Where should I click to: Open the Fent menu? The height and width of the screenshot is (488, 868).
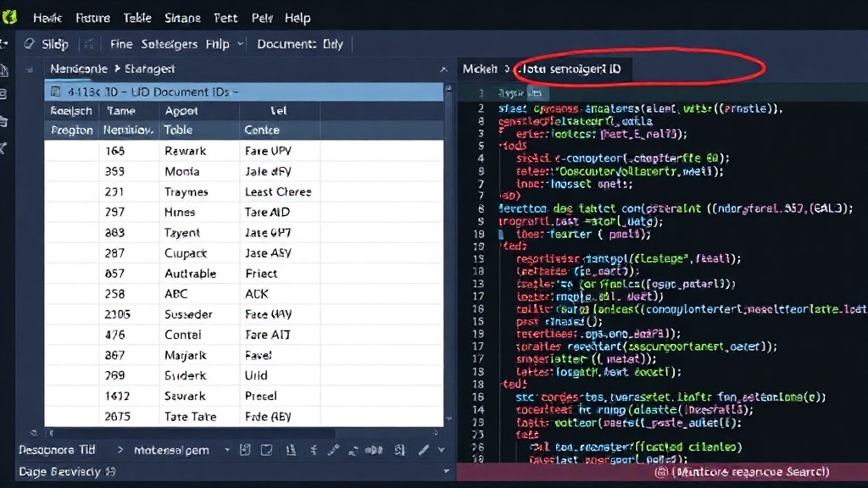coord(225,19)
